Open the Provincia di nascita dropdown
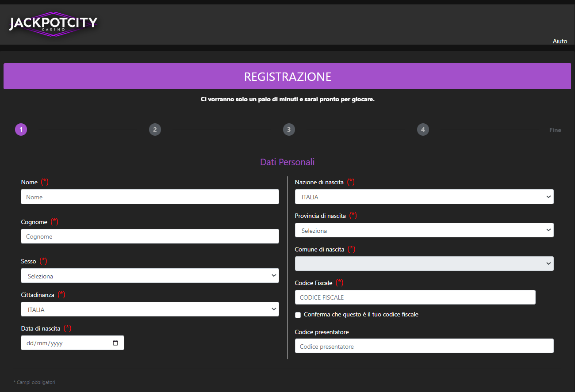This screenshot has width=575, height=392. (x=424, y=230)
